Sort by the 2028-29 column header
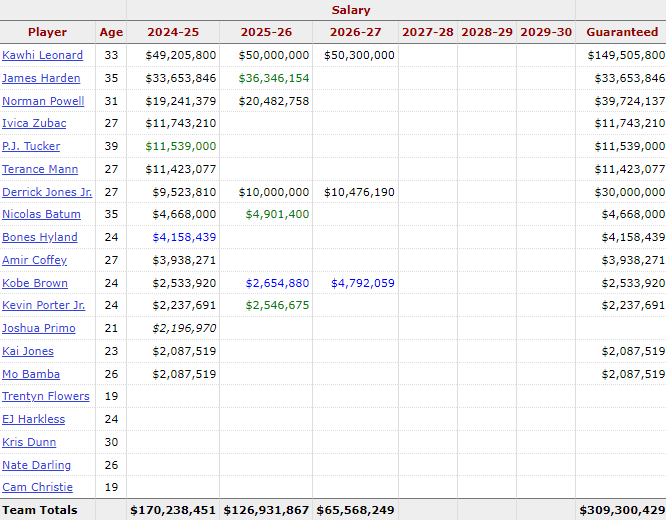The image size is (666, 520). [487, 32]
